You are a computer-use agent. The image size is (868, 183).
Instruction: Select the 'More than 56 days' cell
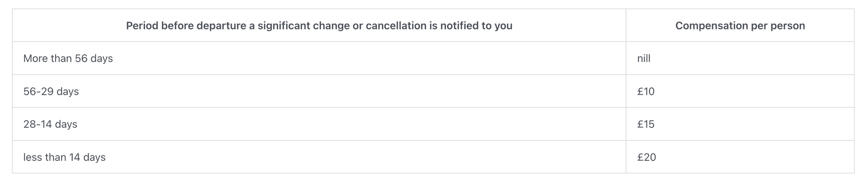click(68, 58)
